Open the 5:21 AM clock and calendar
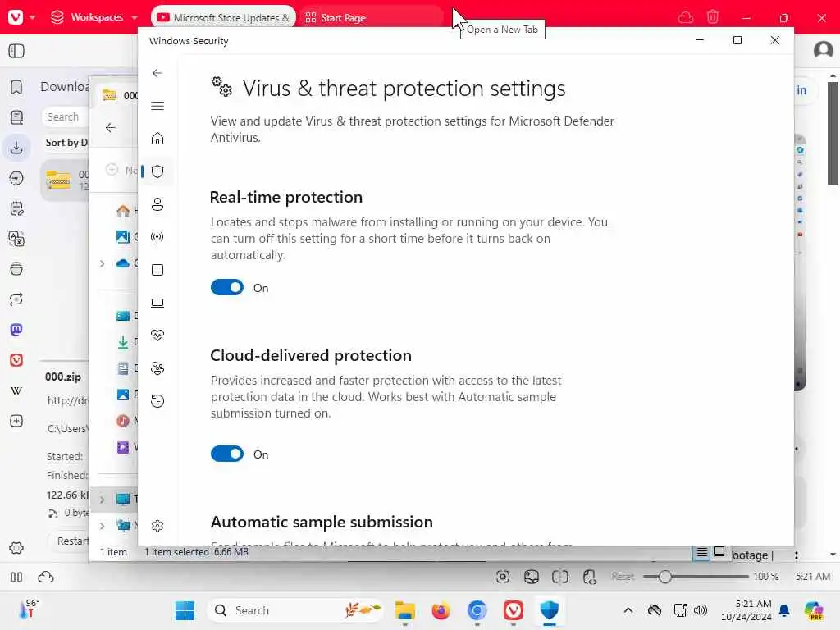This screenshot has height=630, width=840. (x=746, y=610)
